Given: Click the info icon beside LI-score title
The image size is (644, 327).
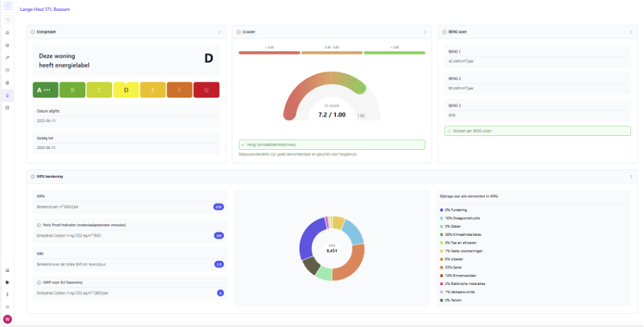Looking at the screenshot, I should tap(239, 32).
